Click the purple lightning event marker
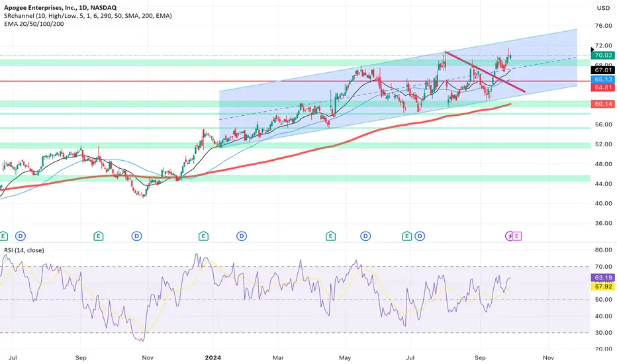Screen dimensions: 617x364 (509, 236)
